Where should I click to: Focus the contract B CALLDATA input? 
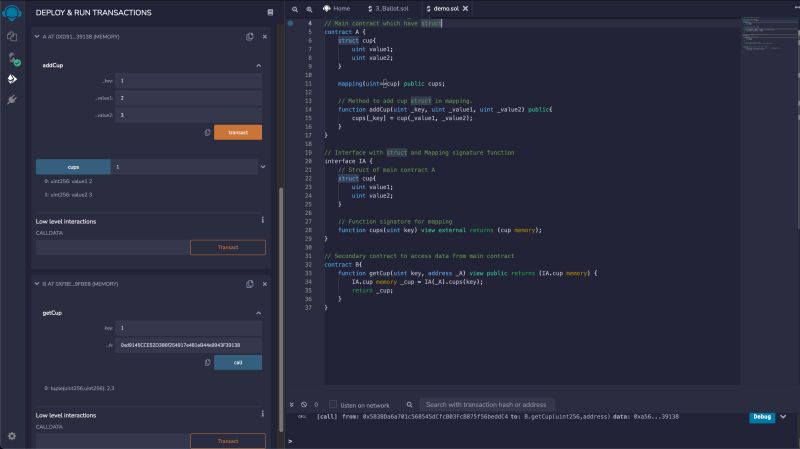tap(113, 441)
